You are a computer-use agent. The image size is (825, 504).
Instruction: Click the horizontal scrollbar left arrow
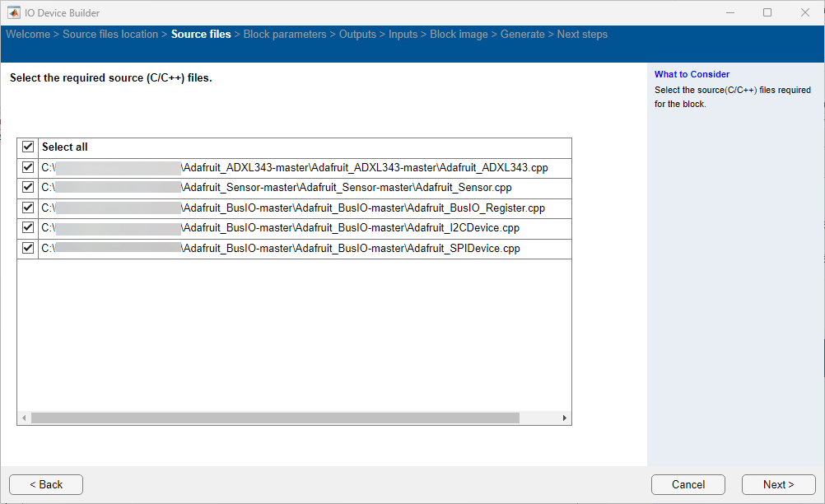click(24, 418)
